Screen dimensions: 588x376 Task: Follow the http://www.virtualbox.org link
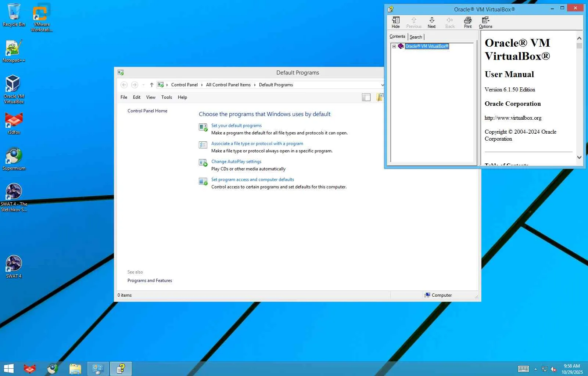(x=513, y=118)
